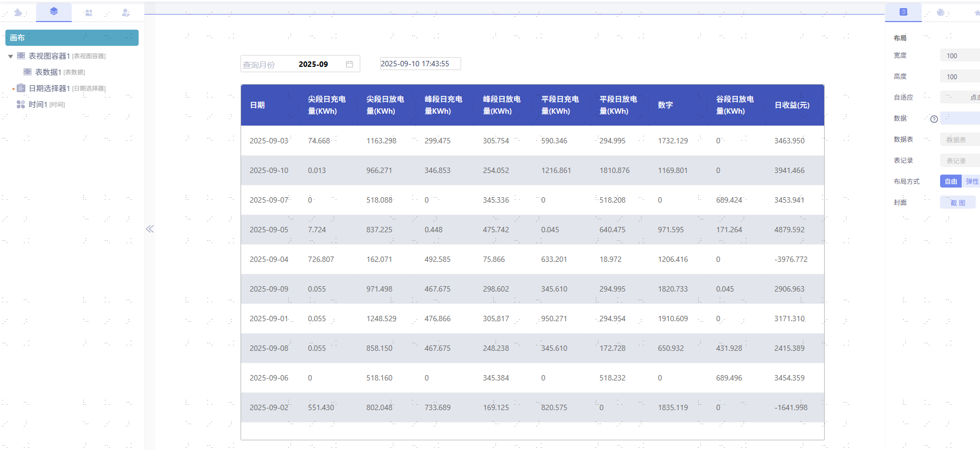The image size is (980, 450).
Task: Select 表视图容器1 in the layer tree
Action: click(x=49, y=56)
